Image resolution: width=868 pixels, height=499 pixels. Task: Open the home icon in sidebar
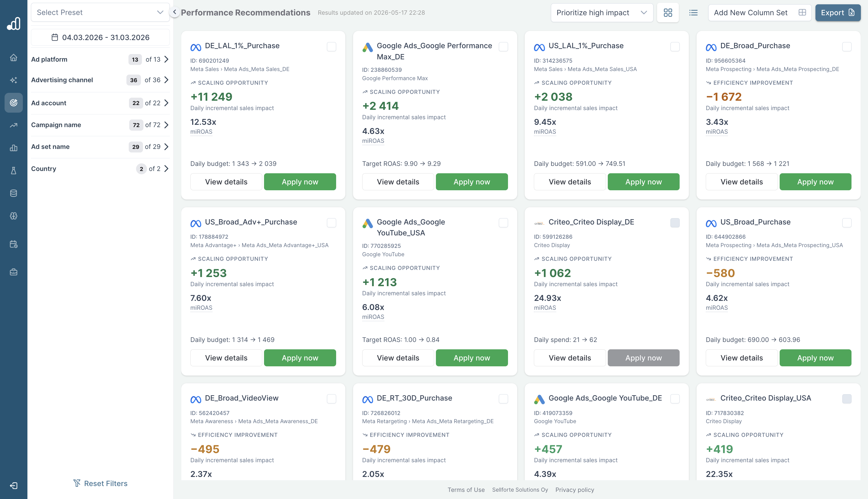pyautogui.click(x=13, y=58)
